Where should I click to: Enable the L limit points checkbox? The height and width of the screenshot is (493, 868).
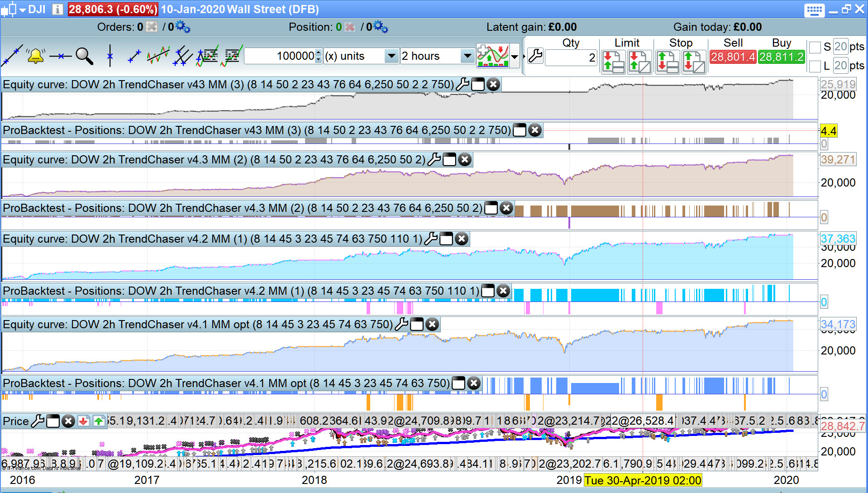coord(815,66)
